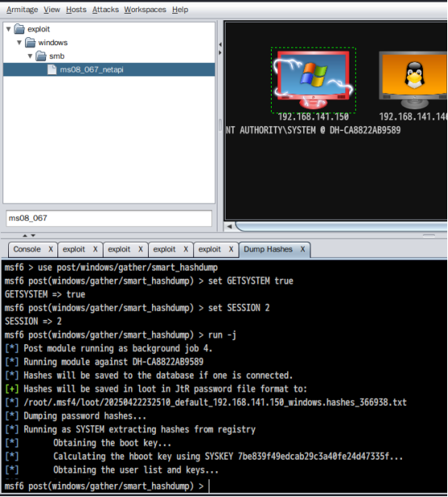Select the compromised Windows host 192.168.141.150
This screenshot has height=497, width=448.
pyautogui.click(x=313, y=80)
